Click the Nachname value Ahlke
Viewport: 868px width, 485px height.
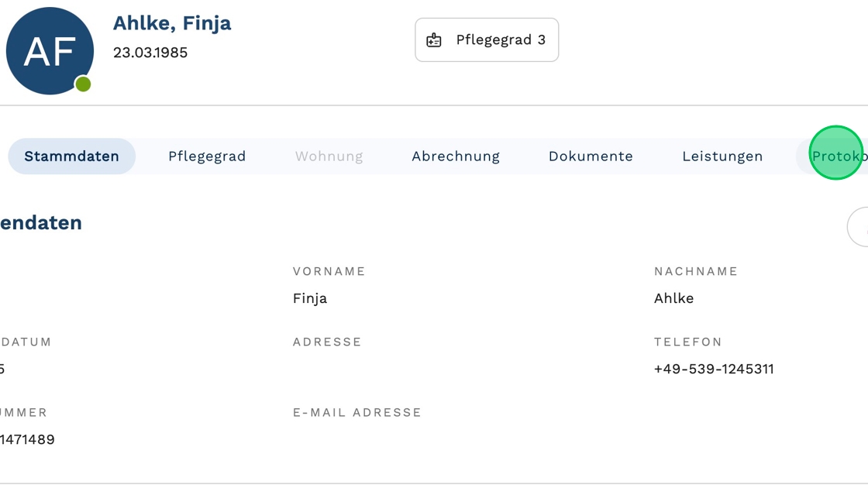(673, 298)
